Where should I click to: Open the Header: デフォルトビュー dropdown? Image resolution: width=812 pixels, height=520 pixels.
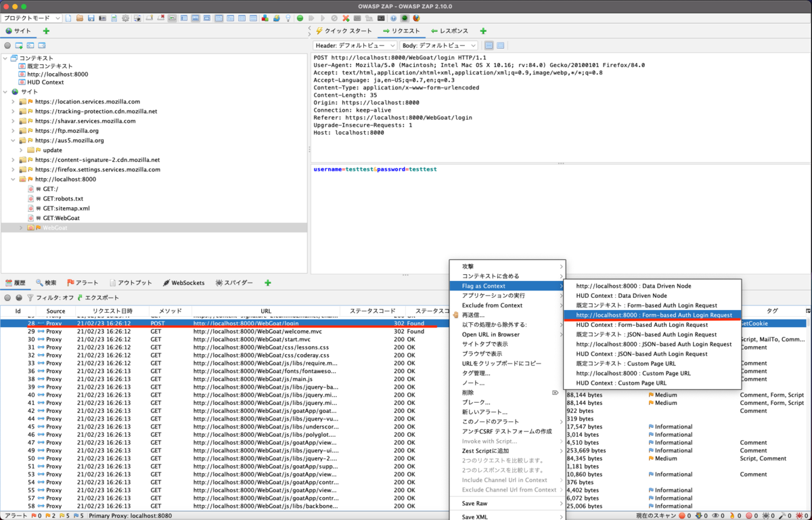pyautogui.click(x=355, y=45)
